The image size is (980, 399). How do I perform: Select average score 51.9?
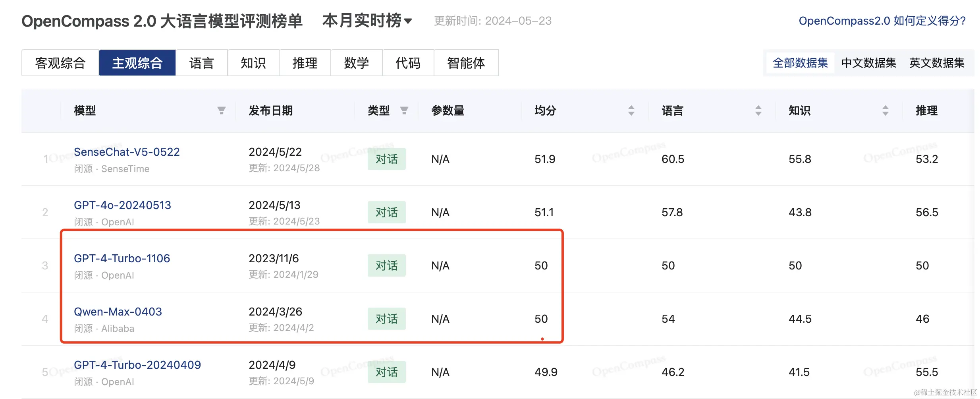pos(545,159)
